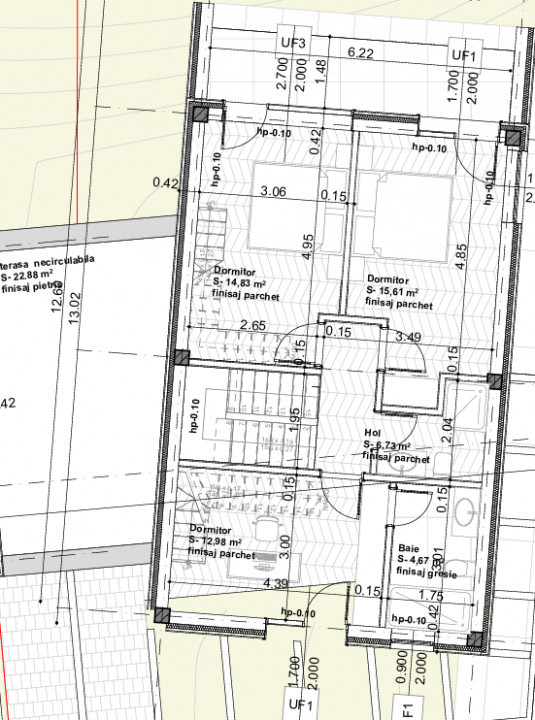Click the washbasin symbol in the Baie
The width and height of the screenshot is (535, 720).
(465, 510)
